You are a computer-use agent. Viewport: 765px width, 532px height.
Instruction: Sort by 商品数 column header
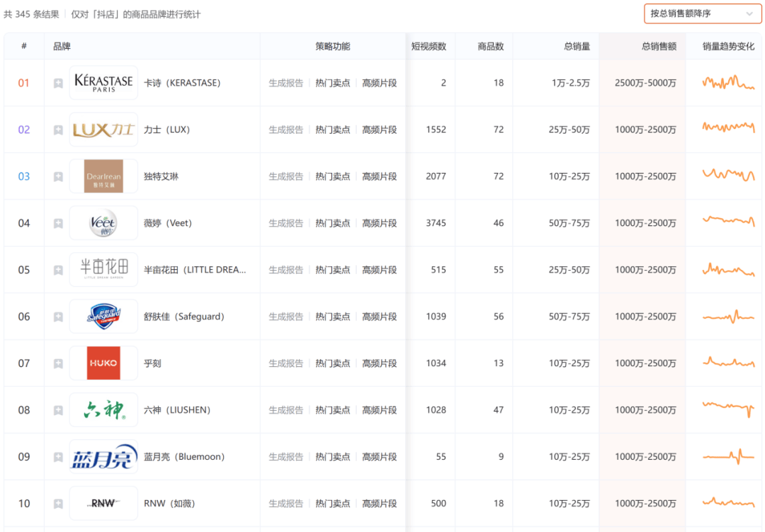pyautogui.click(x=490, y=46)
